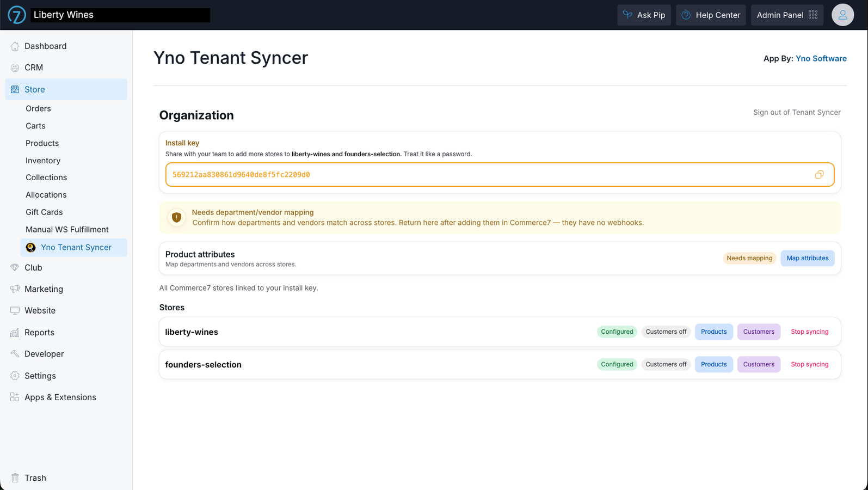The height and width of the screenshot is (490, 868).
Task: Navigate to Inventory
Action: (43, 161)
